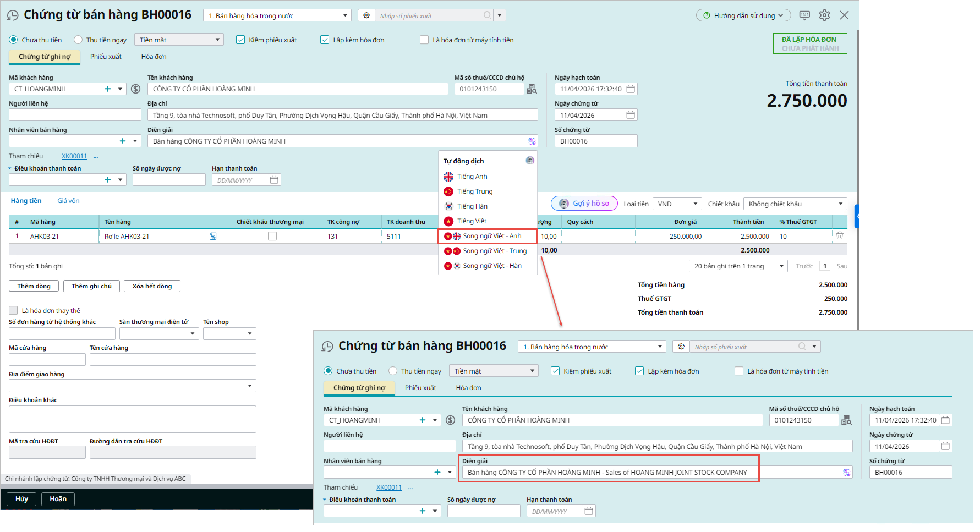Viewport: 980px width, 532px height.
Task: Click the Thêm dòng button
Action: (34, 286)
